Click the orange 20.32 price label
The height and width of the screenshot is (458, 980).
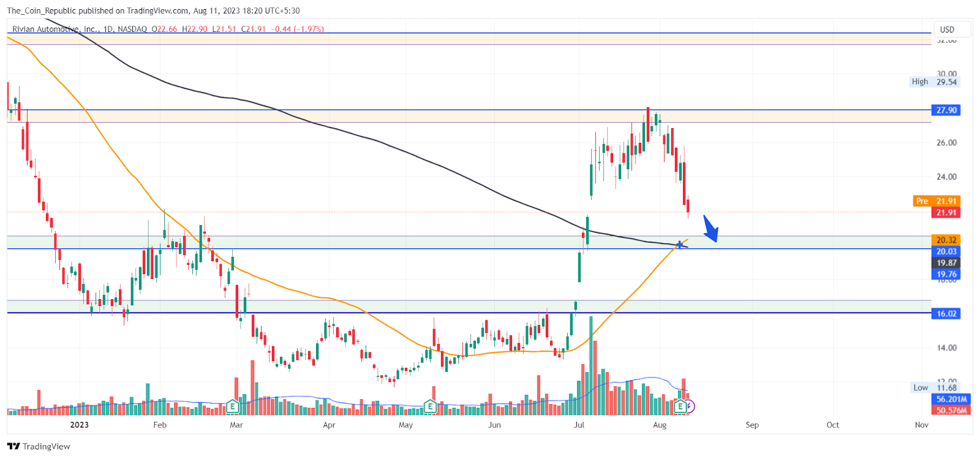946,240
